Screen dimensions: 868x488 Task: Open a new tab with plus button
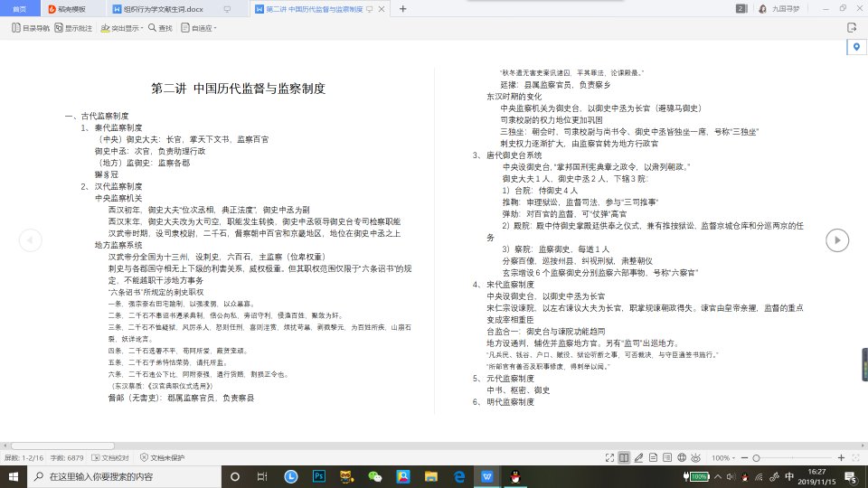click(403, 9)
